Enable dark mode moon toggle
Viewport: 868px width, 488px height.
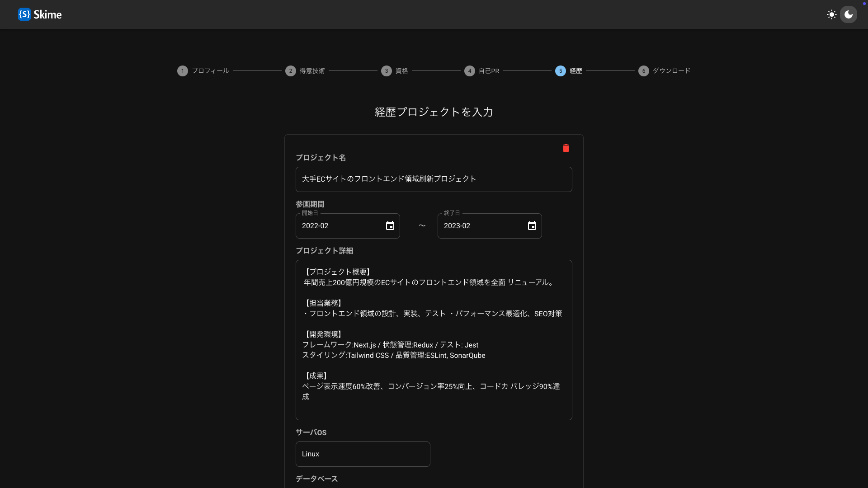(849, 14)
